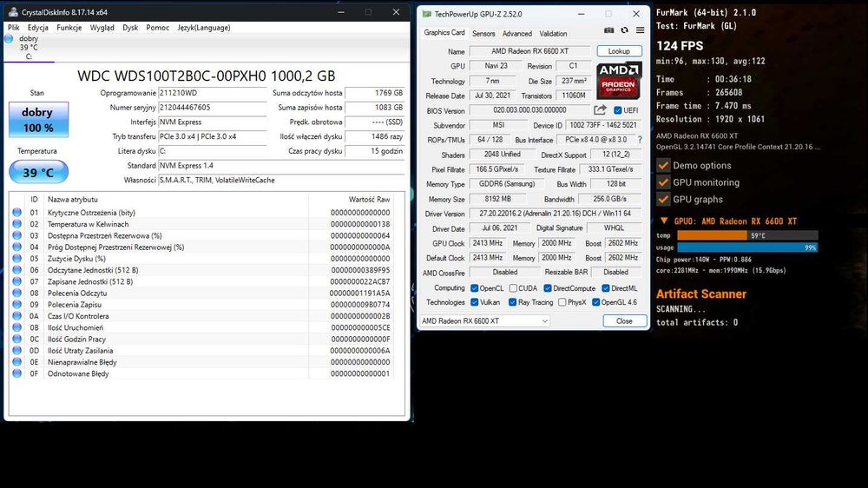This screenshot has height=488, width=868.
Task: Click status orb of attribute 05 row
Action: [x=17, y=258]
